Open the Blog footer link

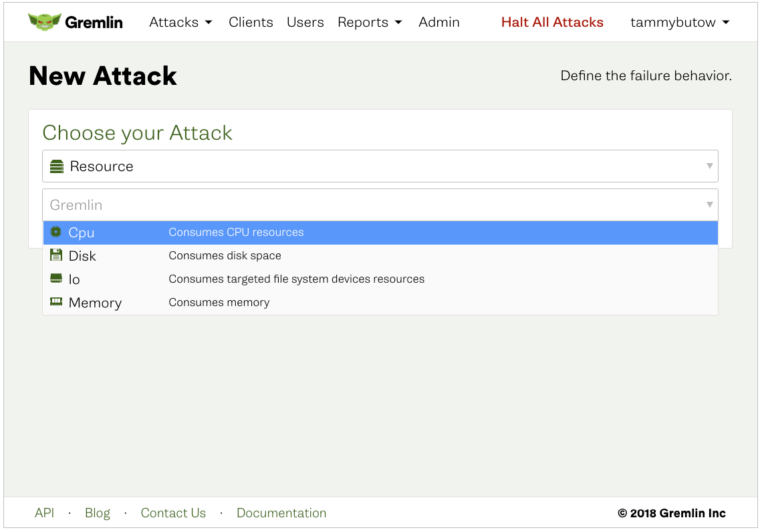click(97, 513)
